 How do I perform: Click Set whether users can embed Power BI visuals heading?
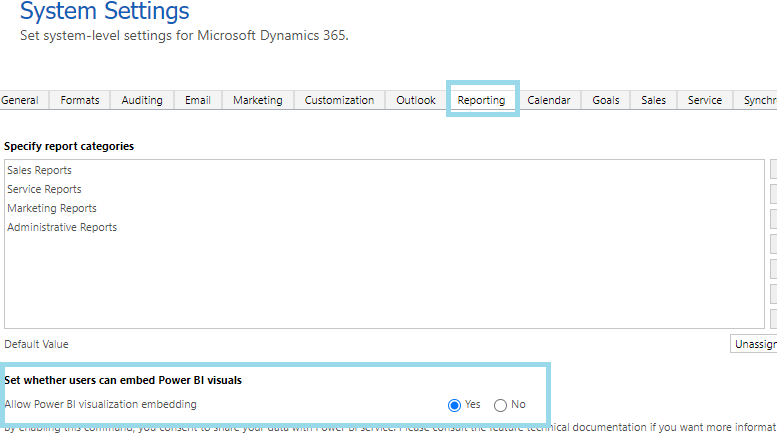pos(123,380)
